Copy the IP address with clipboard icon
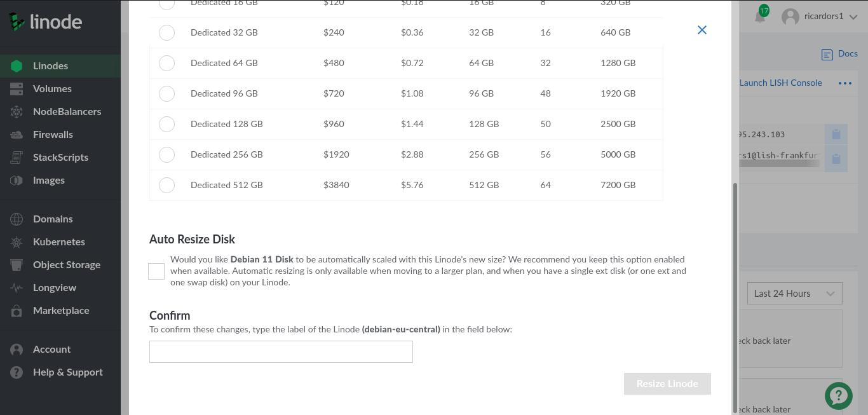 (x=836, y=134)
